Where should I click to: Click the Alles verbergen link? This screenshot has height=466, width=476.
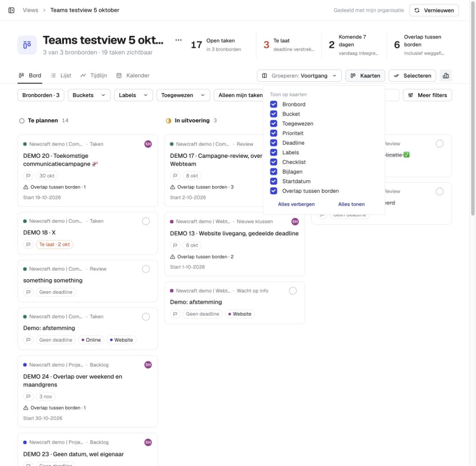(296, 204)
